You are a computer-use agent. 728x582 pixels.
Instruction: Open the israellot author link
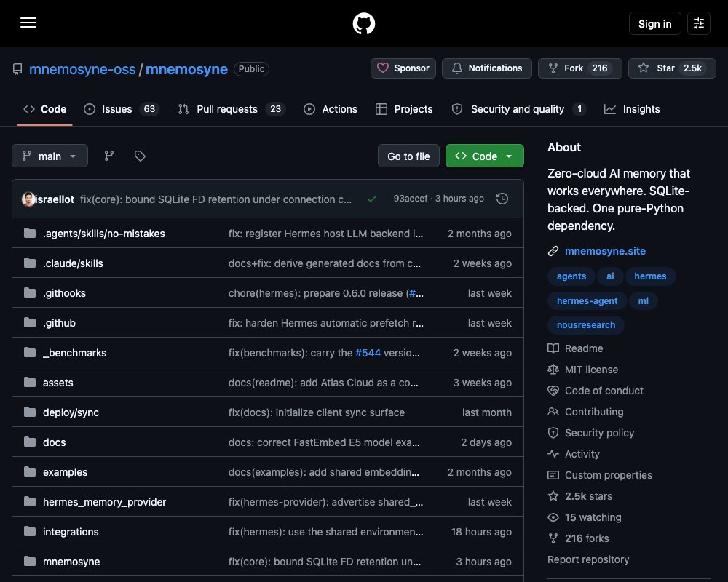(55, 199)
